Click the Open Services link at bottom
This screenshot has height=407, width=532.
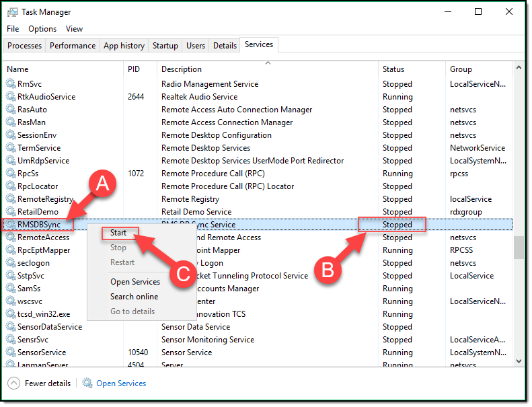[121, 383]
